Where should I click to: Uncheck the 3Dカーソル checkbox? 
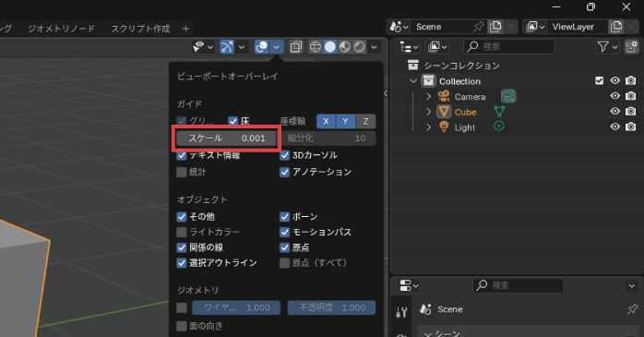[284, 155]
